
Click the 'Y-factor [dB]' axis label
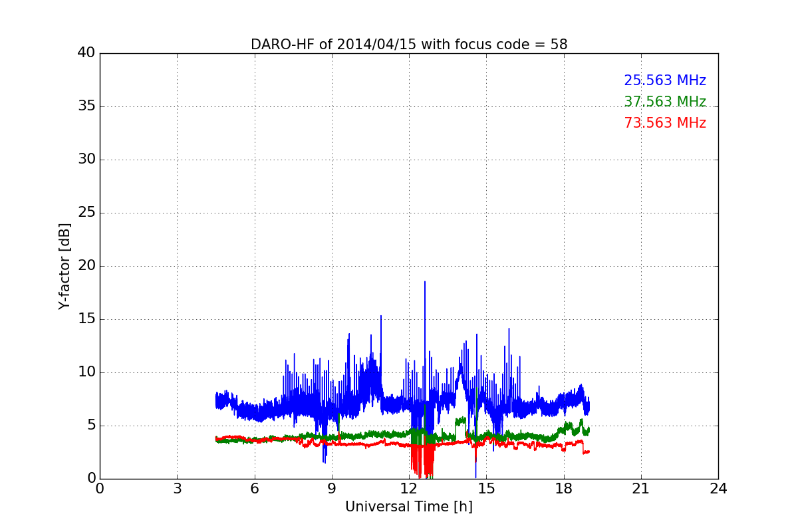(65, 266)
